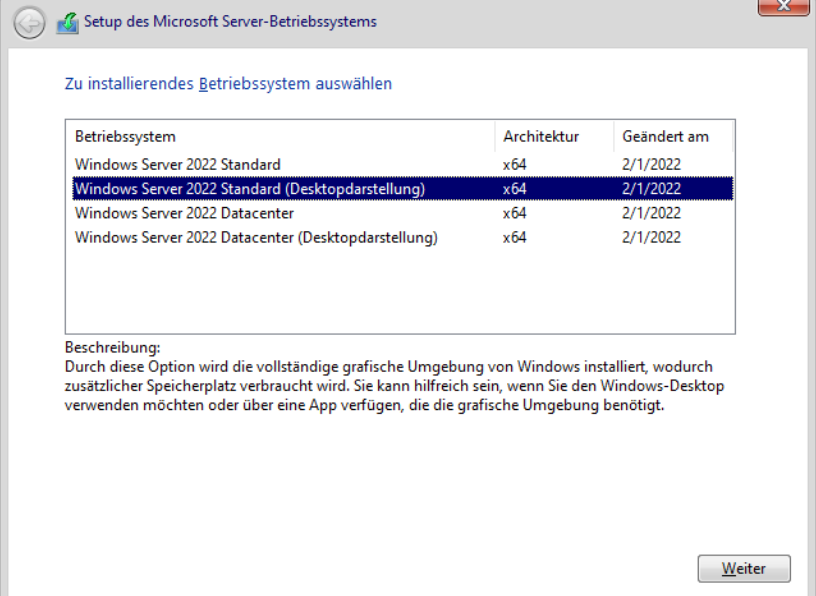Click the heading Zu installierendes Betriebssystem auswählen

coord(228,84)
